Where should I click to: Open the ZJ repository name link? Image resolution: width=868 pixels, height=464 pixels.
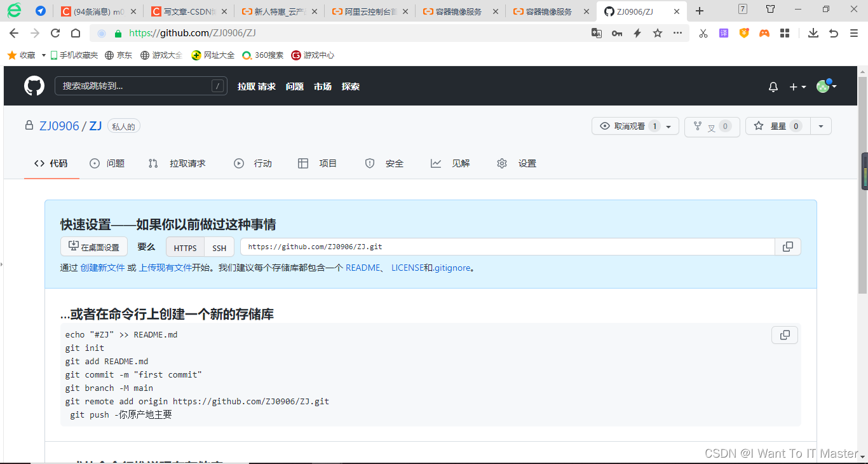click(95, 126)
